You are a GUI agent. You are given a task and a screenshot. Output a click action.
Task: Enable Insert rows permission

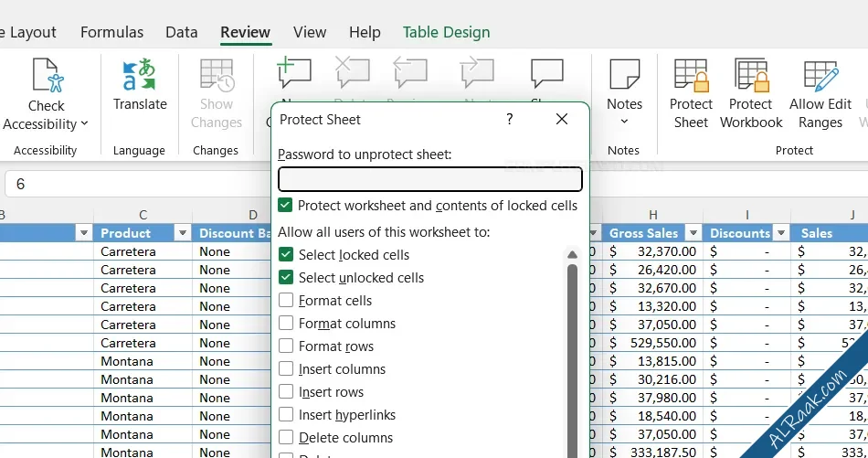pos(286,391)
